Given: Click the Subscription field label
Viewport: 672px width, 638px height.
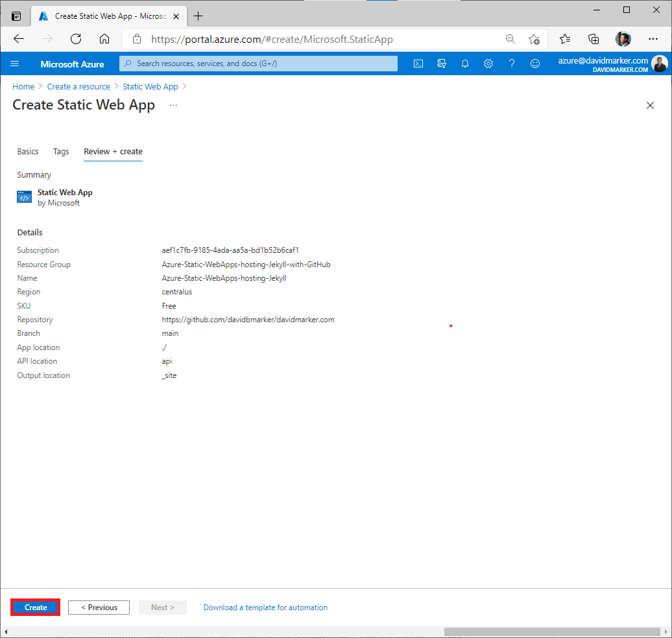Looking at the screenshot, I should tap(38, 250).
